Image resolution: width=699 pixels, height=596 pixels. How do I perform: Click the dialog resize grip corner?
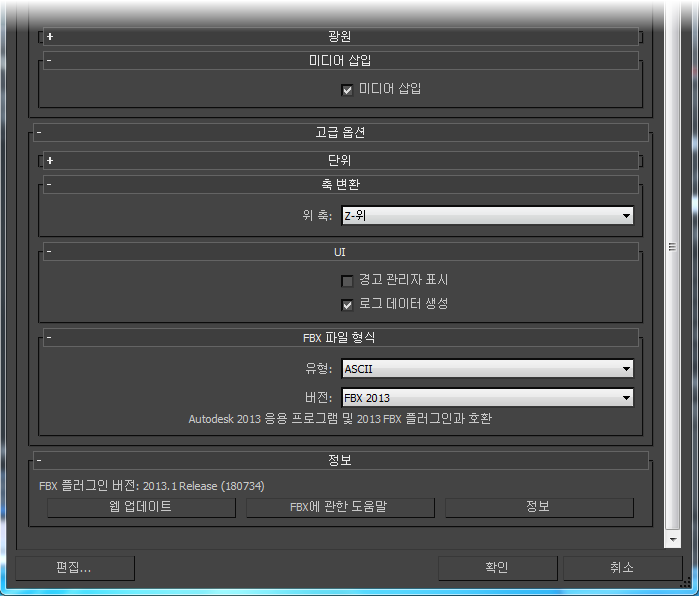coord(685,583)
